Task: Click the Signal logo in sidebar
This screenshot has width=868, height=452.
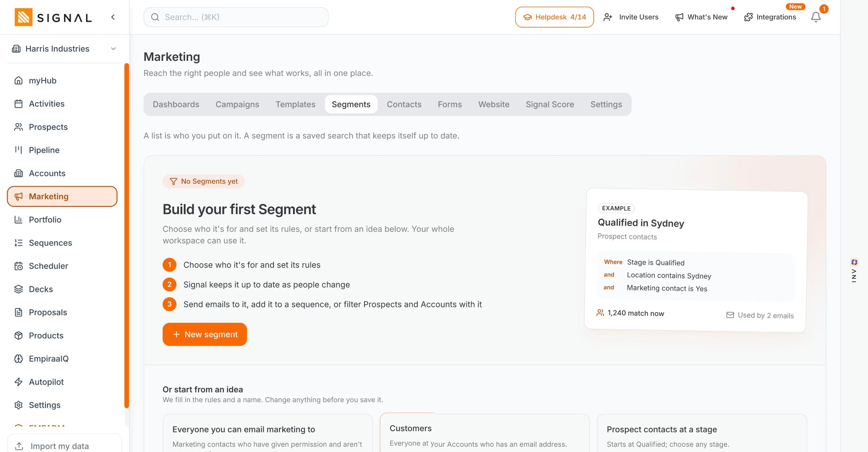Action: (53, 17)
